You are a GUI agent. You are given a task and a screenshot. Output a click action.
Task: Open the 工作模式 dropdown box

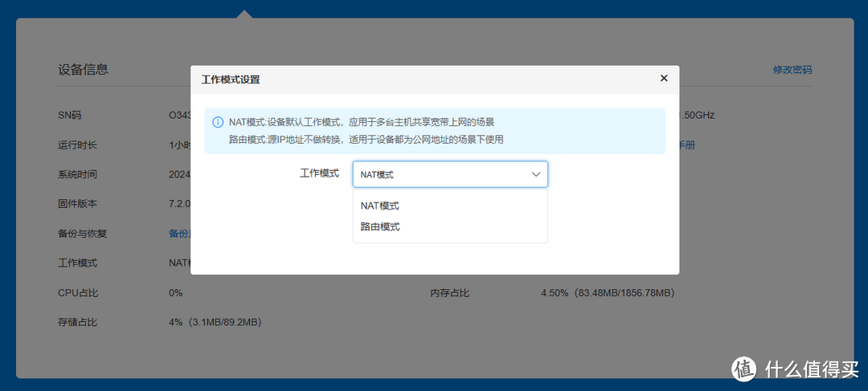(x=450, y=174)
